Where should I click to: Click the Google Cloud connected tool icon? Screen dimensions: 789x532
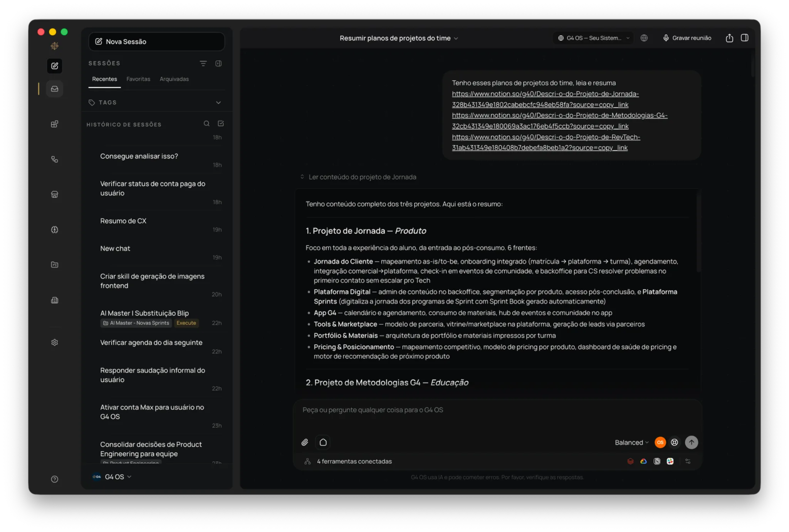point(643,461)
